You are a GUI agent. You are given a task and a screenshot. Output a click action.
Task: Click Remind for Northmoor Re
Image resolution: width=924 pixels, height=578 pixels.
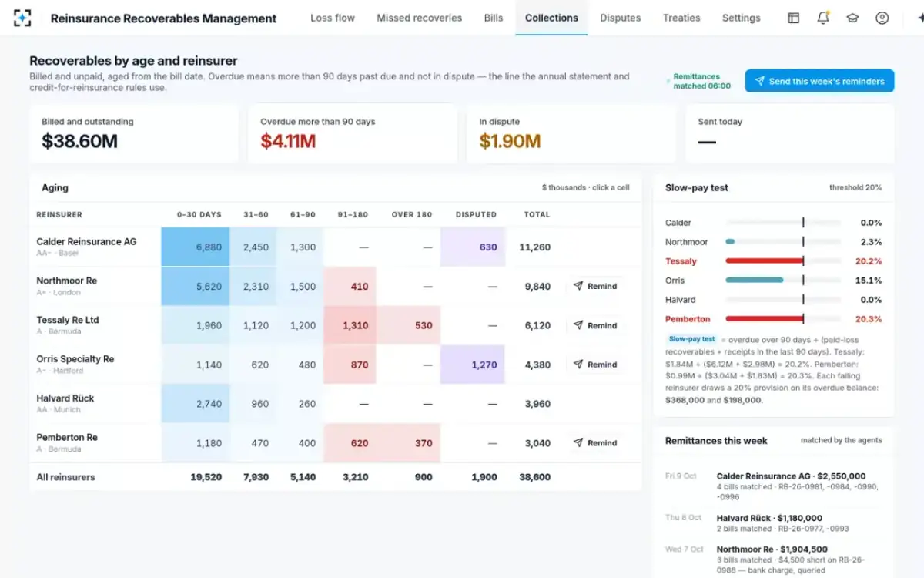pos(595,286)
